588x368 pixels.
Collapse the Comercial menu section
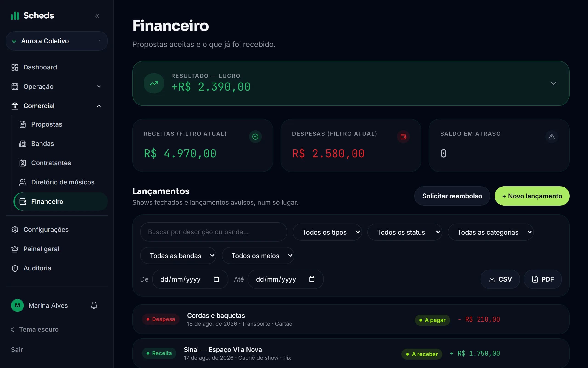(57, 106)
